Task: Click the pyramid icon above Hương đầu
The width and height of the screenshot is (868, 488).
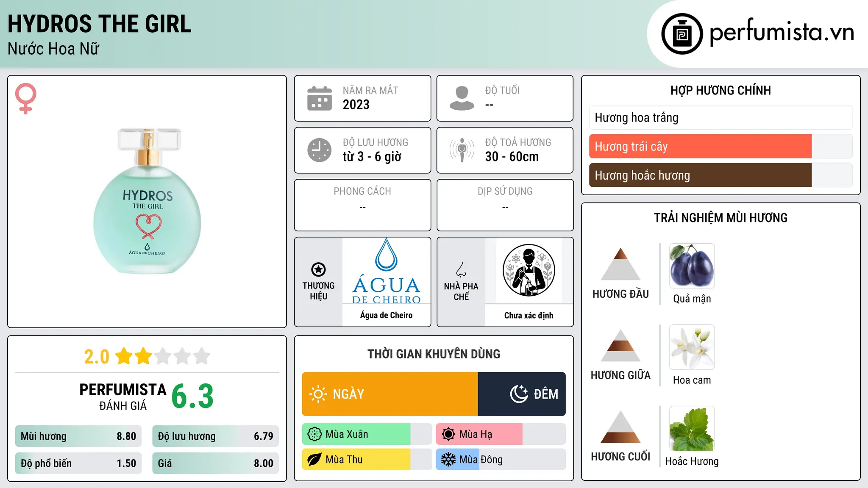Action: click(620, 264)
